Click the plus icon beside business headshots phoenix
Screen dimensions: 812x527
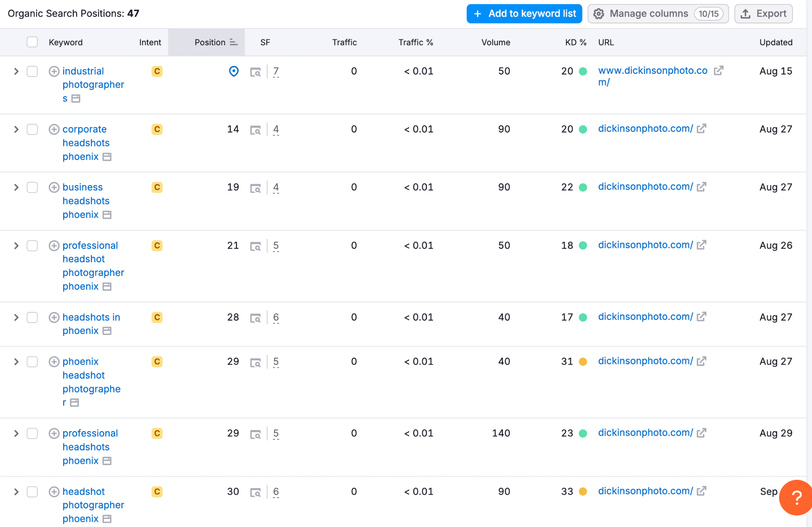click(x=54, y=187)
